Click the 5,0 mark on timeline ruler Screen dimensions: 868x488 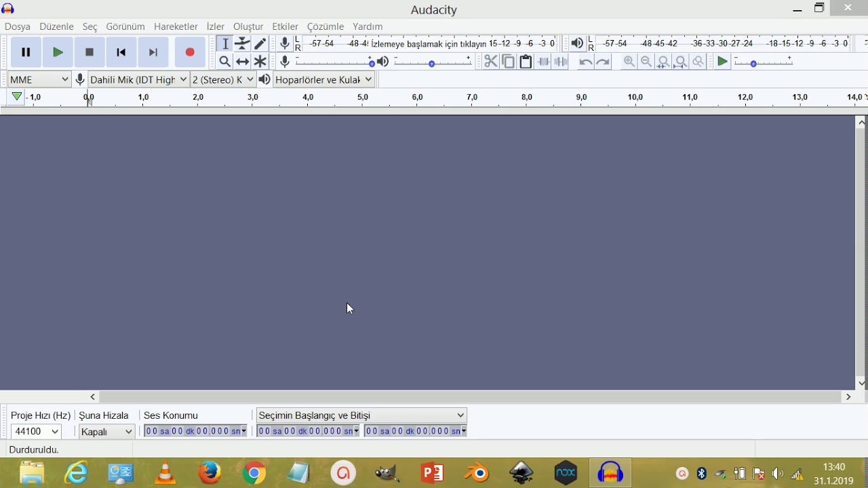[363, 98]
